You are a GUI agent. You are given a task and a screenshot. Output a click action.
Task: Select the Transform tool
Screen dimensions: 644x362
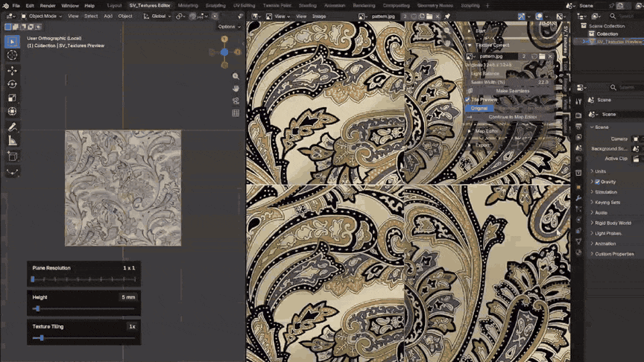click(13, 111)
